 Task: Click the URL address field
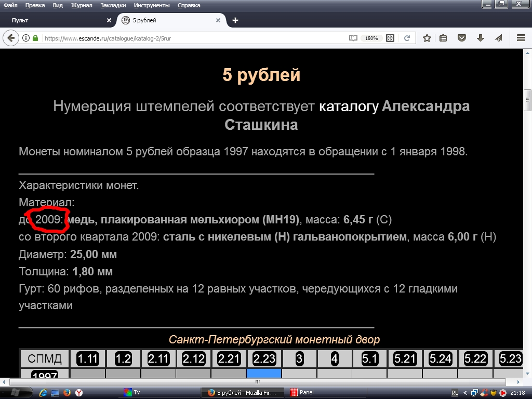point(192,38)
